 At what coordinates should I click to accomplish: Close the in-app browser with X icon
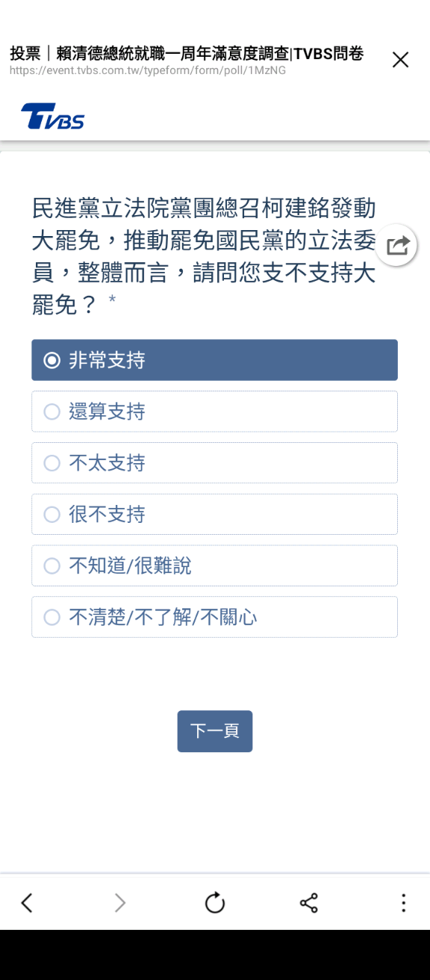401,61
